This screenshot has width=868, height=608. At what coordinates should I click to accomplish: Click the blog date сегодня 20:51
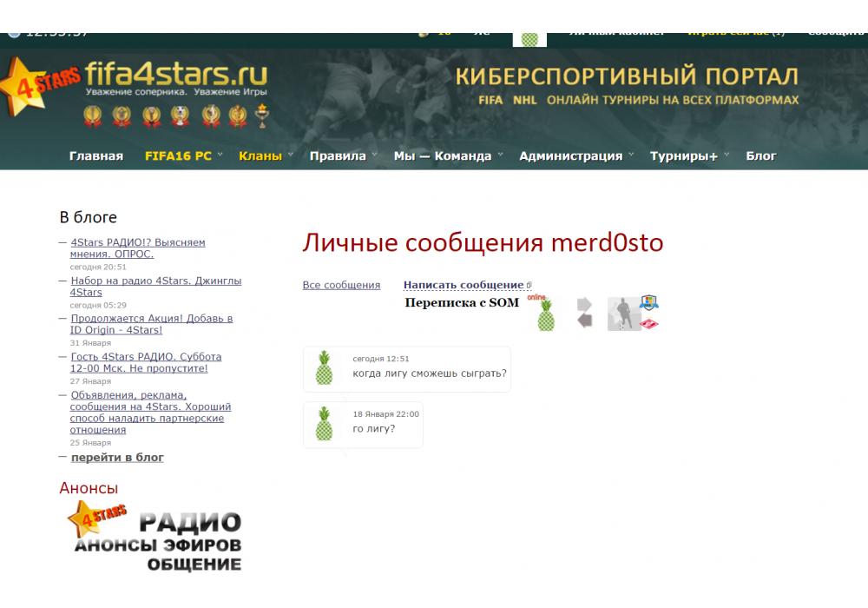(98, 267)
